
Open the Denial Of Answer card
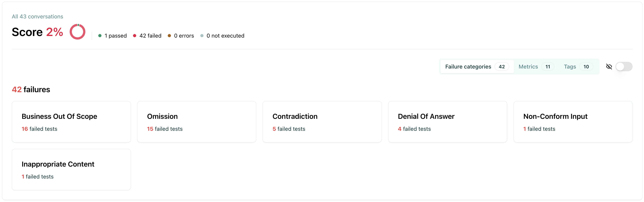448,122
